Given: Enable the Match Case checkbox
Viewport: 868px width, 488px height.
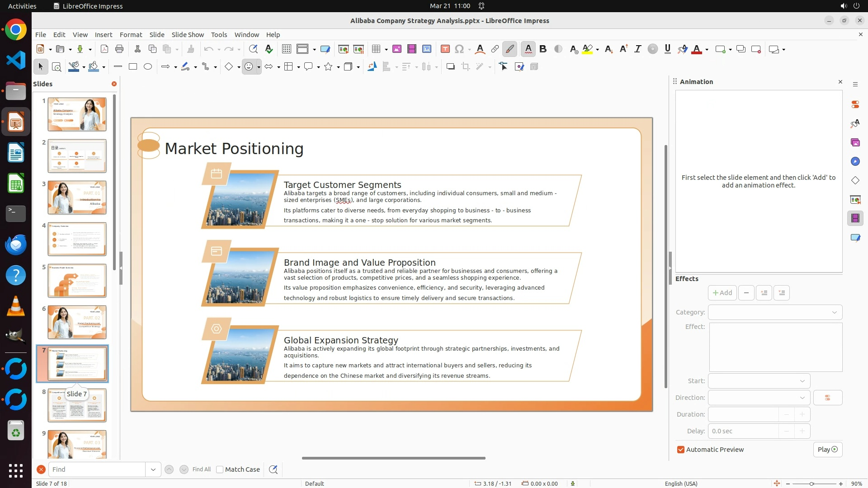Looking at the screenshot, I should pos(220,469).
